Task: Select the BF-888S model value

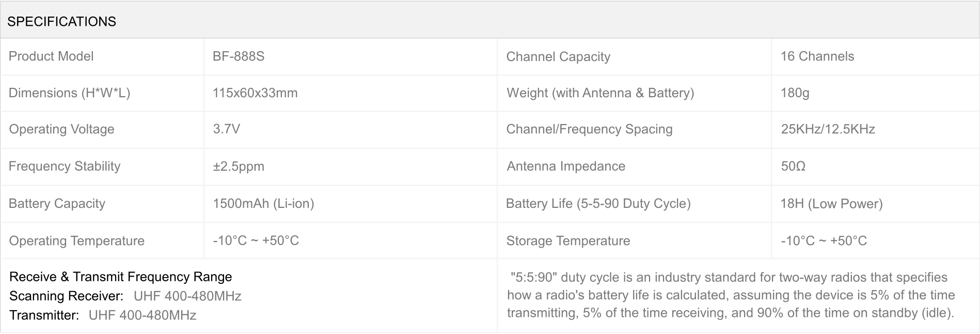Action: click(x=239, y=56)
